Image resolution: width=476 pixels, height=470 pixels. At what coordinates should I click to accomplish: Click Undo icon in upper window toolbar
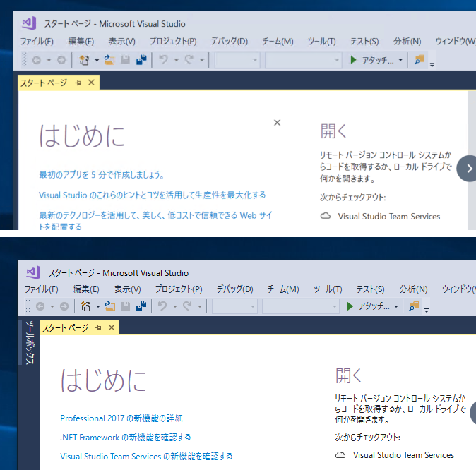click(x=163, y=60)
